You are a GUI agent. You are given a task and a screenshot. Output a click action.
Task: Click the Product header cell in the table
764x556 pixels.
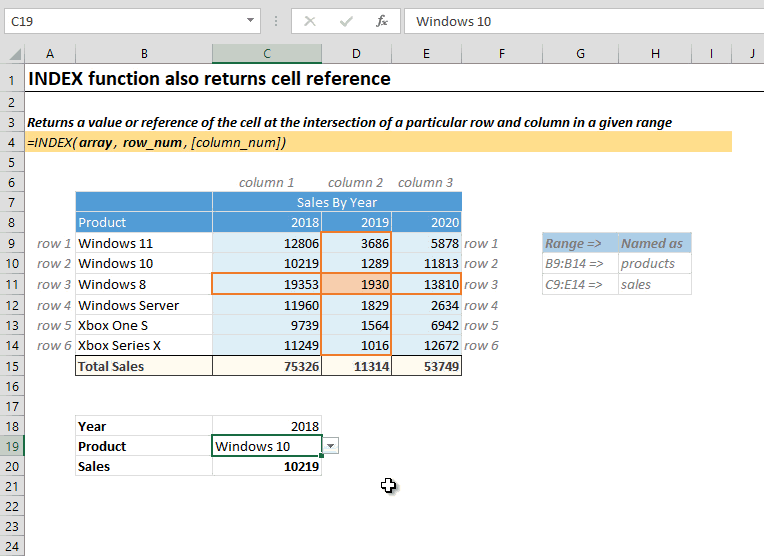point(144,222)
